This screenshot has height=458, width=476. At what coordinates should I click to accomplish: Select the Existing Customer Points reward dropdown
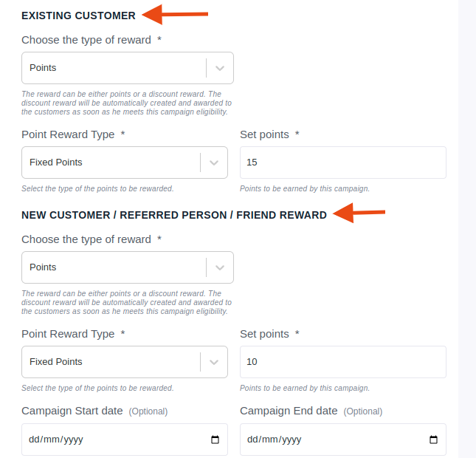(128, 68)
